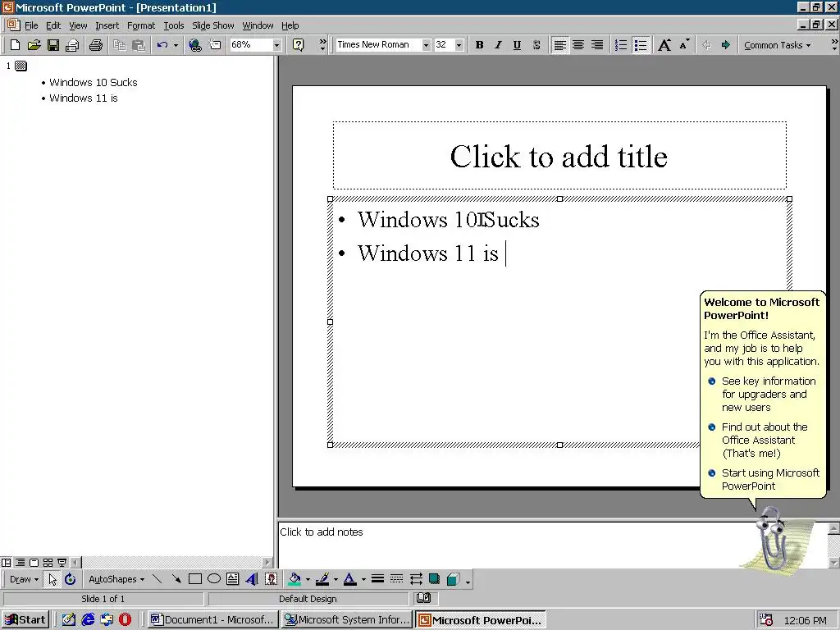840x630 pixels.
Task: Open the Common Tasks dropdown
Action: point(777,45)
